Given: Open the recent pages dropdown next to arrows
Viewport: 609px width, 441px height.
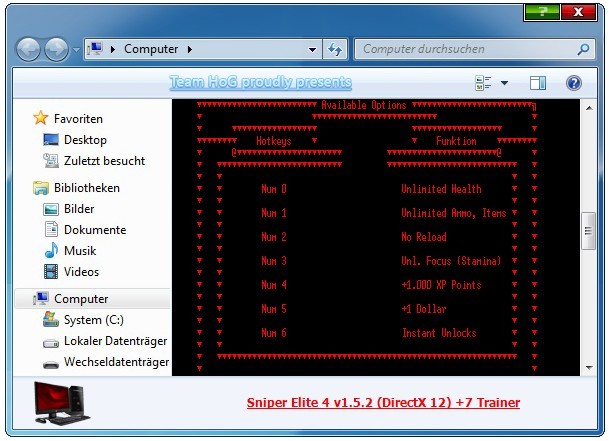Looking at the screenshot, I should tap(76, 50).
